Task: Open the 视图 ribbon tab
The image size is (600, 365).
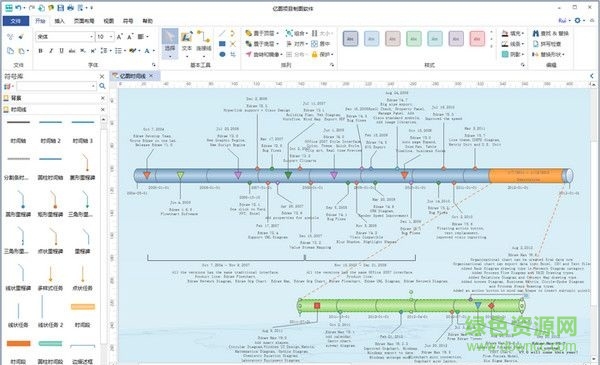Action: click(x=109, y=21)
